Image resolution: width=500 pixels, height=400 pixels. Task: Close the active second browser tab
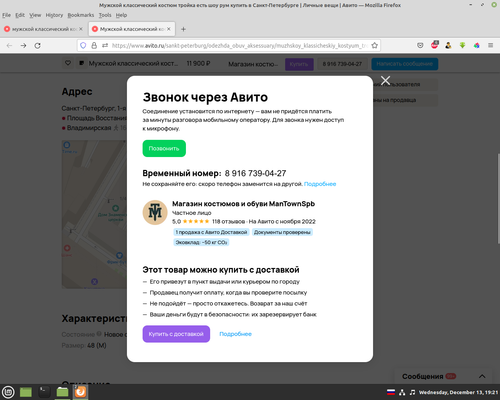[169, 29]
